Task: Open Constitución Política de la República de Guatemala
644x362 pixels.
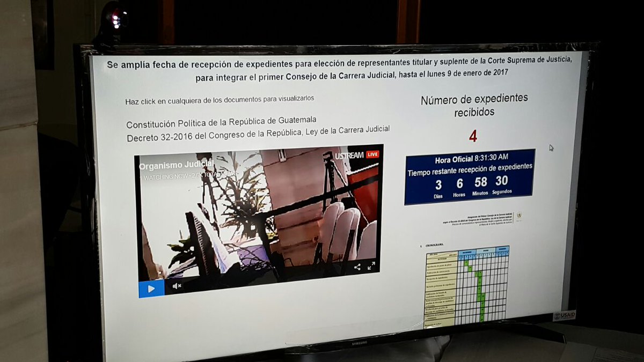Action: click(221, 122)
